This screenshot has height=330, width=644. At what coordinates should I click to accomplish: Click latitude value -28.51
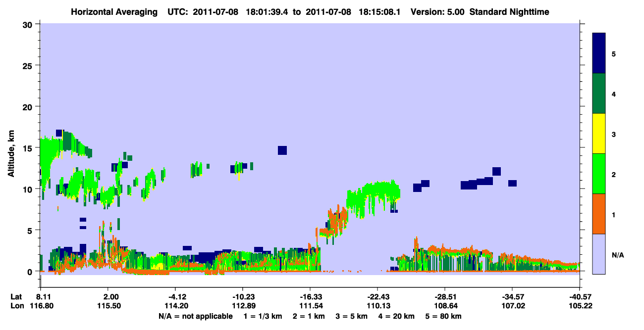(x=445, y=297)
